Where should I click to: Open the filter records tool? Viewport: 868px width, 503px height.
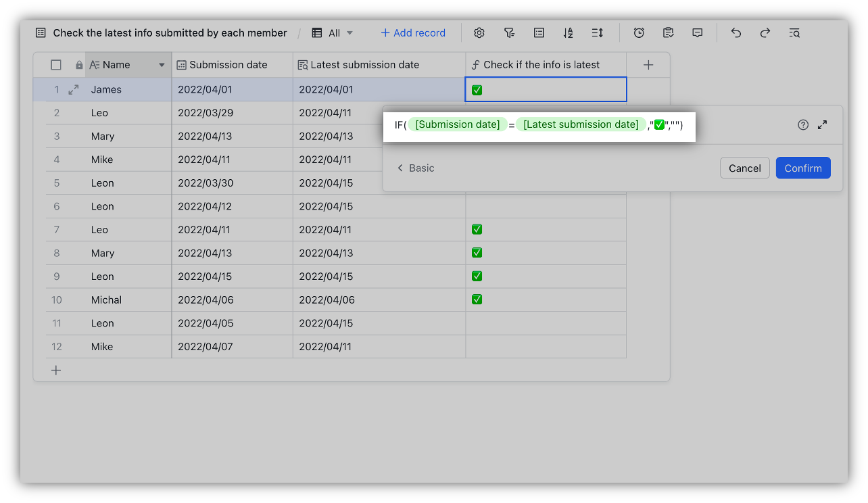click(510, 33)
